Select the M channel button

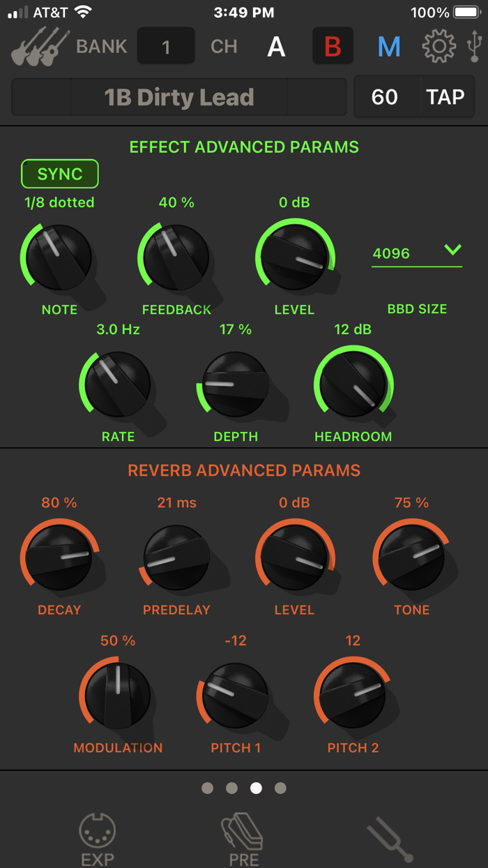click(x=389, y=47)
